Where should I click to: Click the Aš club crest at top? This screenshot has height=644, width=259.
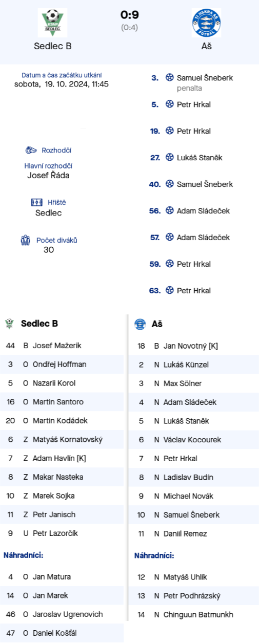click(207, 23)
